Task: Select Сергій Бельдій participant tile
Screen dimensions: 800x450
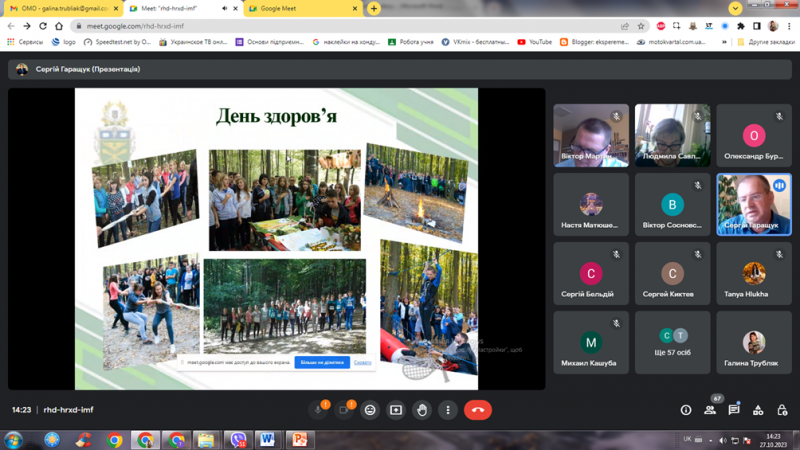Action: click(x=591, y=273)
